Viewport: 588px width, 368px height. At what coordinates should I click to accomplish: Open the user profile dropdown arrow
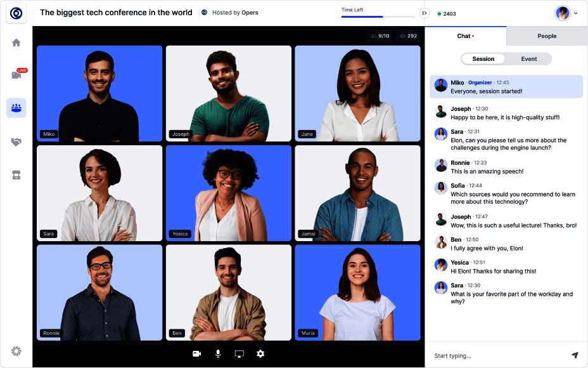pos(576,13)
